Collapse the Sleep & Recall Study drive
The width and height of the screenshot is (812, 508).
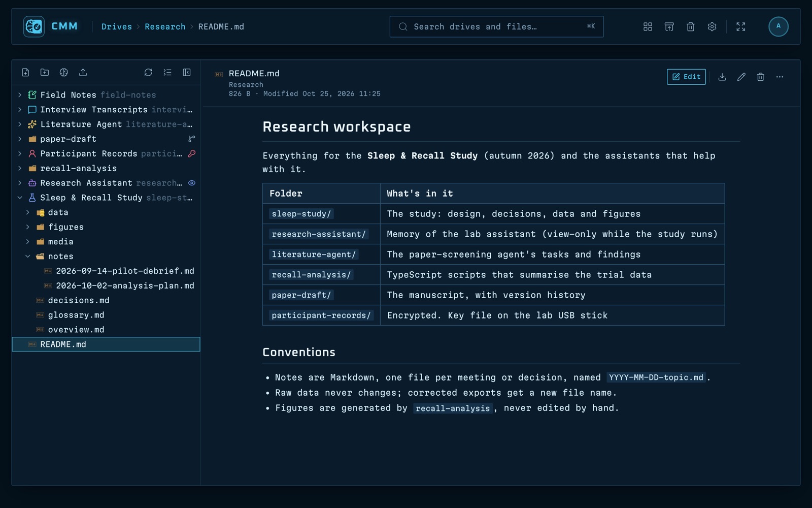coord(20,198)
